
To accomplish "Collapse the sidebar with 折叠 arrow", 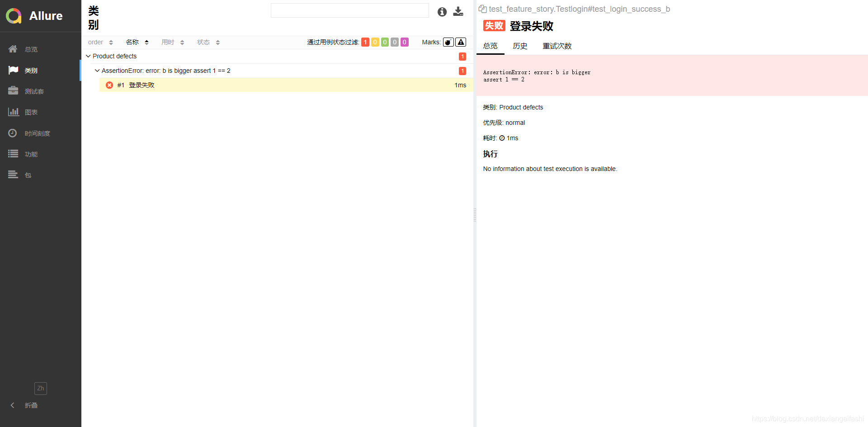I will click(x=13, y=405).
